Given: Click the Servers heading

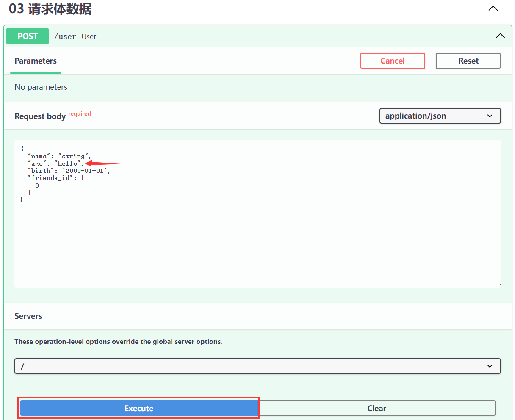Looking at the screenshot, I should pos(28,316).
